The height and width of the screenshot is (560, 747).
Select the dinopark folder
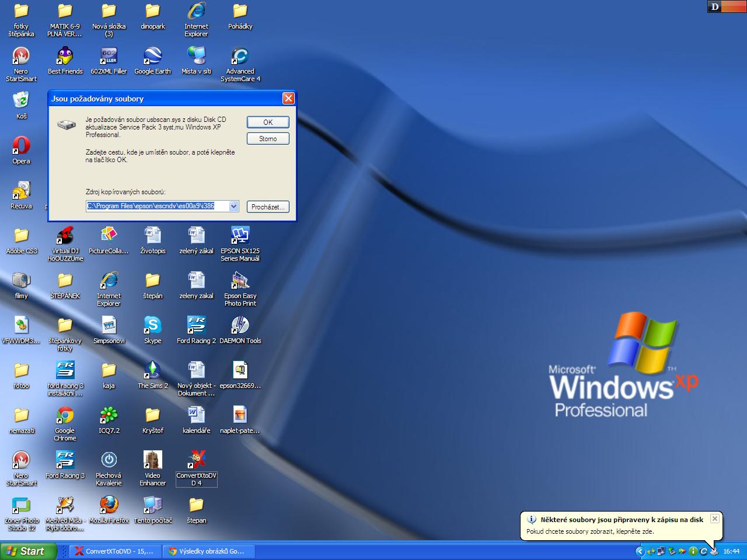[x=153, y=16]
